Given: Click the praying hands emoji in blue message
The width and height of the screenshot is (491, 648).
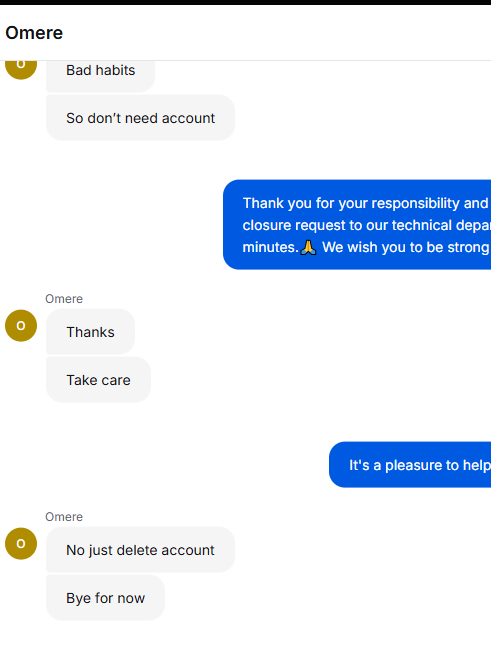Looking at the screenshot, I should (308, 248).
